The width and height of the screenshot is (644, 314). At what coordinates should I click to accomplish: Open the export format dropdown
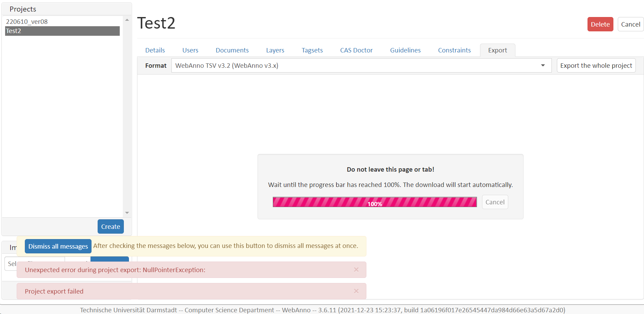pos(543,65)
